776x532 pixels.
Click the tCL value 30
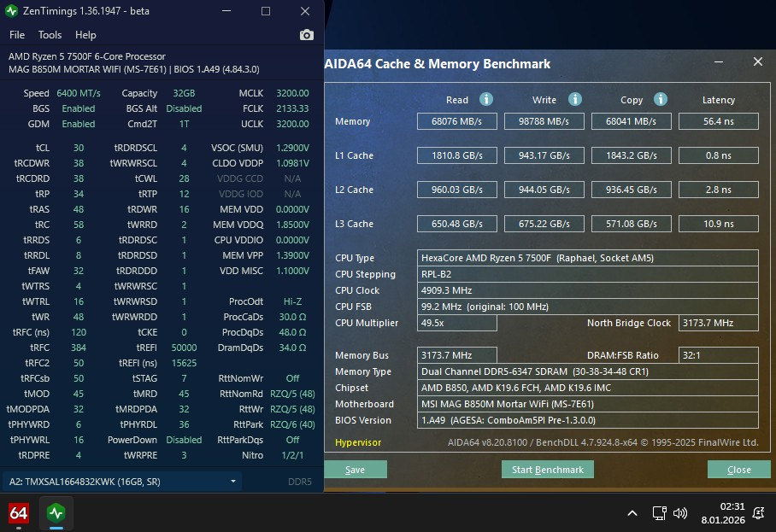coord(78,148)
